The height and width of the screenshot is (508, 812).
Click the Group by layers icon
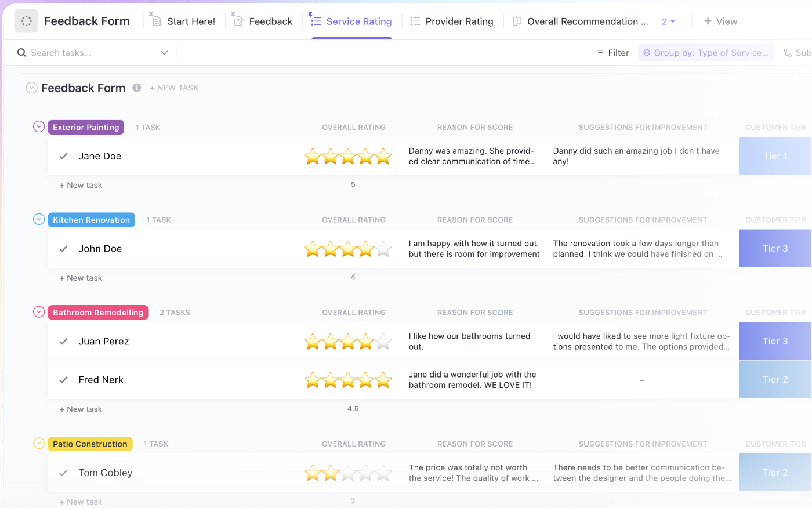[647, 53]
